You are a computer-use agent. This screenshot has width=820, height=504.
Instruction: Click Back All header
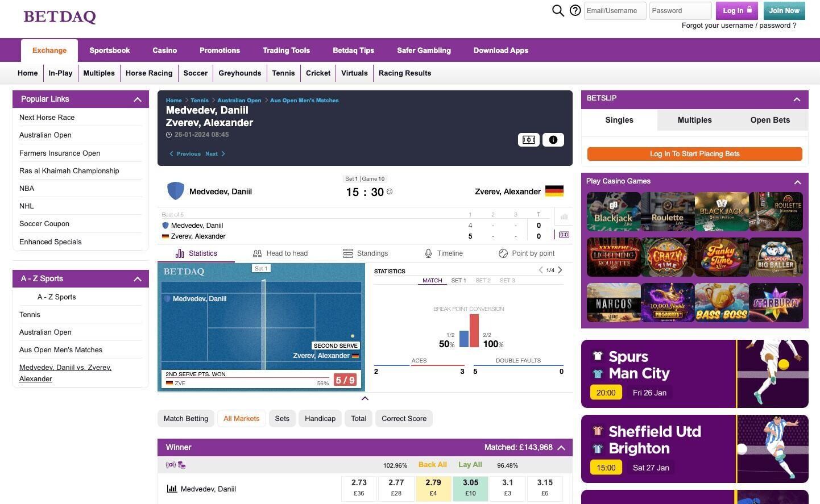(432, 465)
